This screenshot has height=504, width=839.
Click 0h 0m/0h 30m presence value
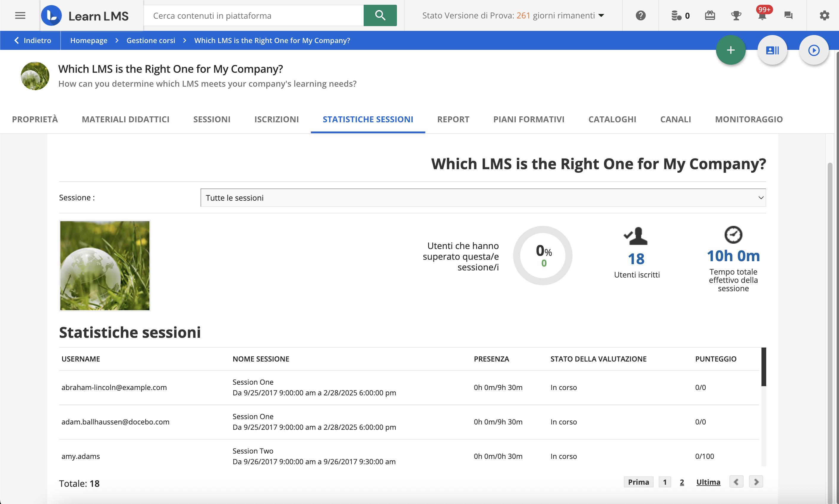click(x=498, y=456)
